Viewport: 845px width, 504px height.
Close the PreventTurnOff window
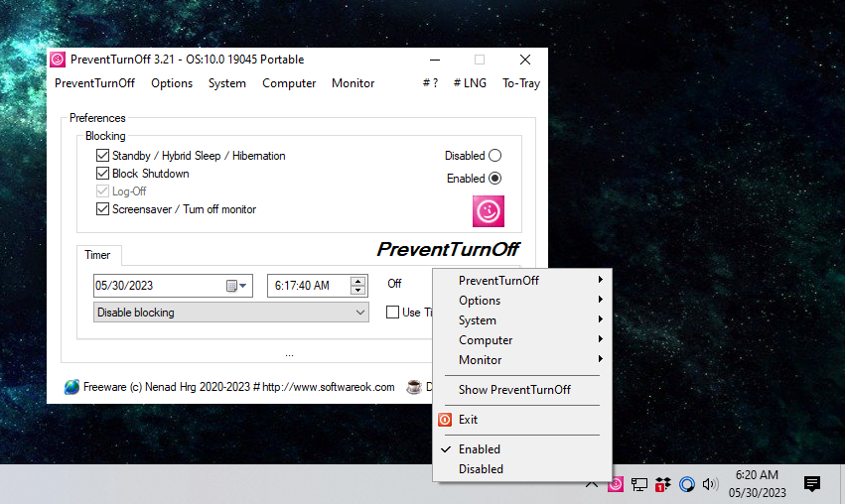(525, 60)
